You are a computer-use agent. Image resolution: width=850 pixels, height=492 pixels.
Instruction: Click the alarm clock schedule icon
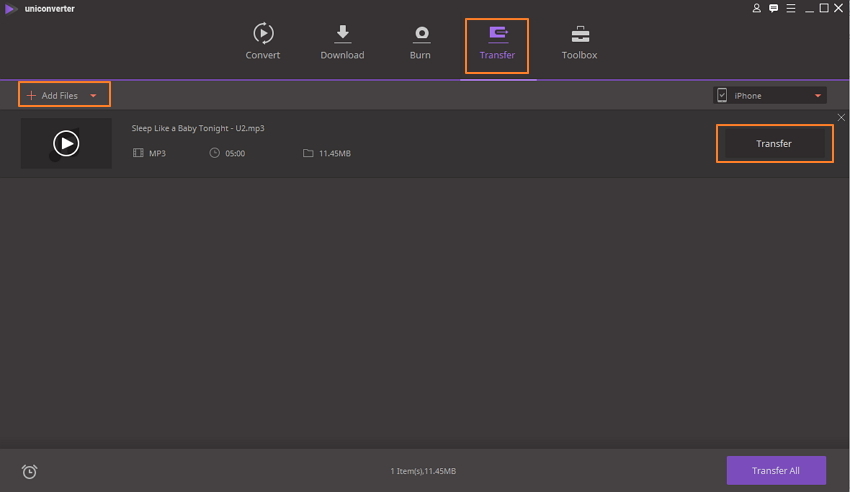(x=29, y=471)
